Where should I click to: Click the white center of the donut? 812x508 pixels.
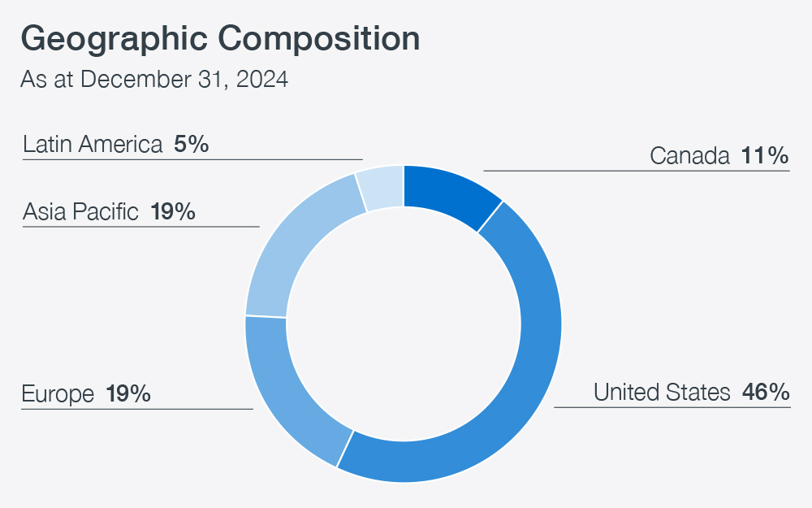404,324
